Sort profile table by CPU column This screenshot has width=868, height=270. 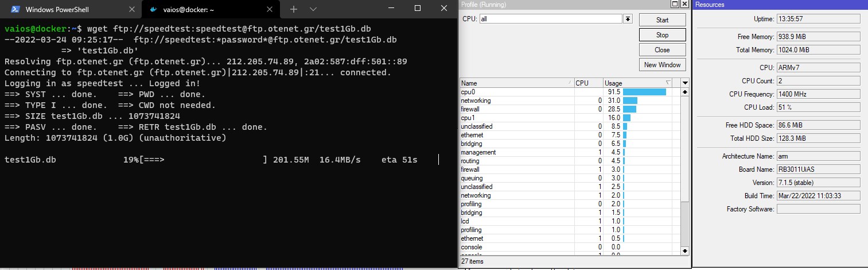[589, 83]
